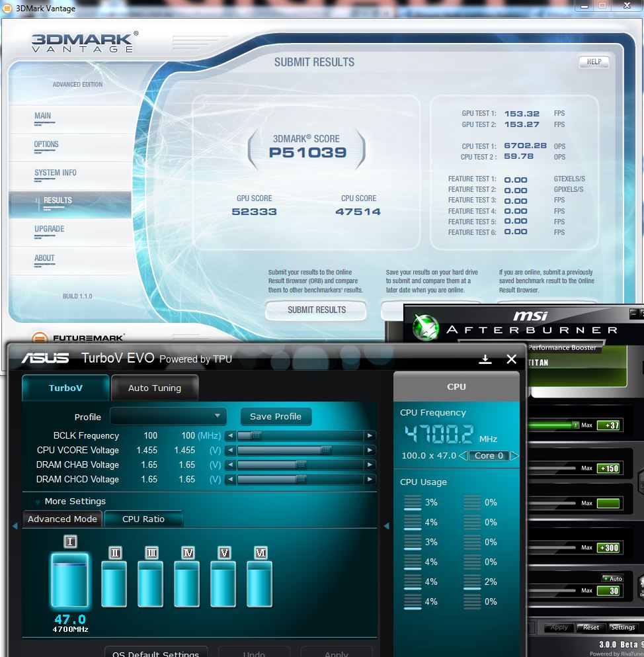Click the 3DMark Vantage logo

click(x=85, y=42)
